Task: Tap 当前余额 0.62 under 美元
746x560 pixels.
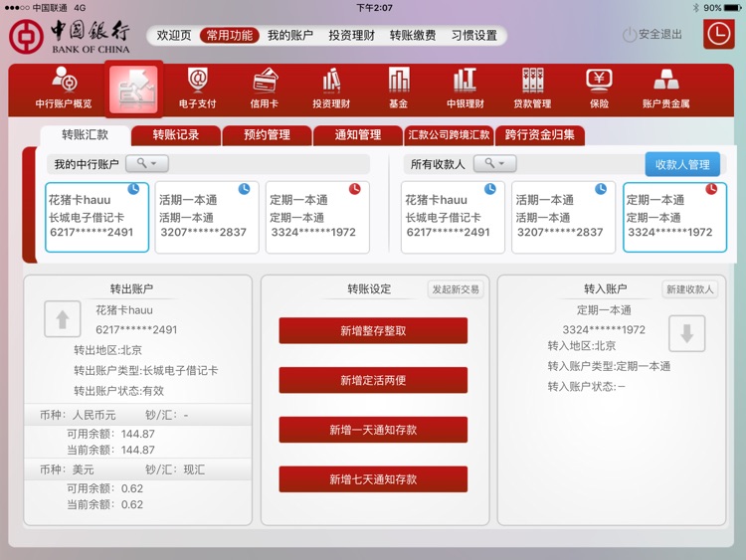Action: 105,504
